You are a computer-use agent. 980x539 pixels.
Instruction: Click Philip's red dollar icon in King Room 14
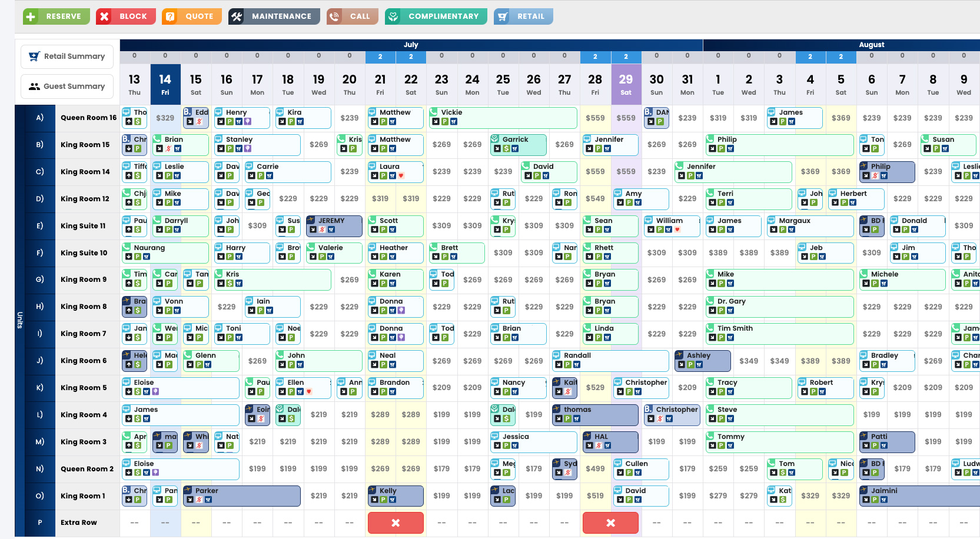(x=875, y=176)
